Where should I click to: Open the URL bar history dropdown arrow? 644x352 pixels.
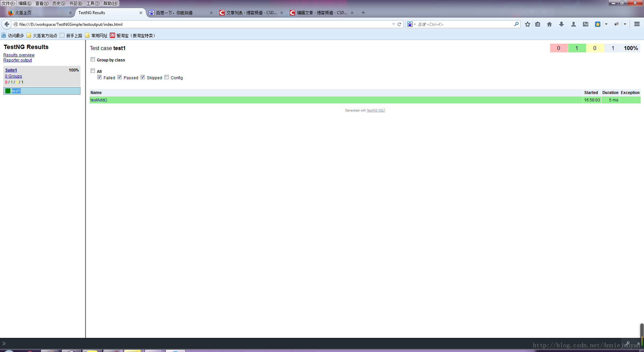pos(393,24)
